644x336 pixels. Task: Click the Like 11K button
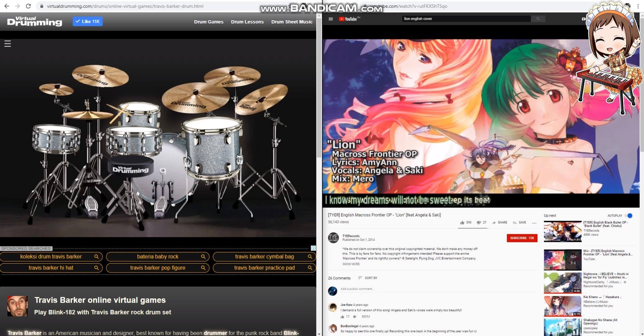coord(88,21)
